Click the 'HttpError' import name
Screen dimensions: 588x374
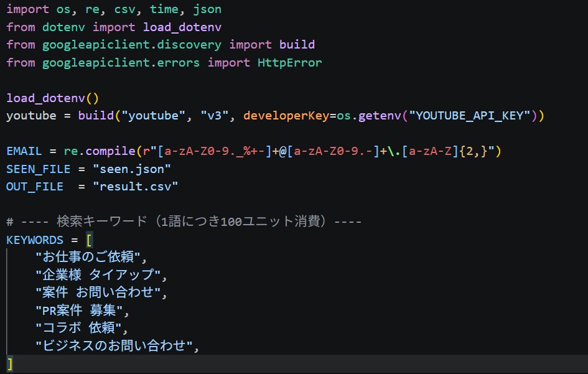(x=289, y=62)
